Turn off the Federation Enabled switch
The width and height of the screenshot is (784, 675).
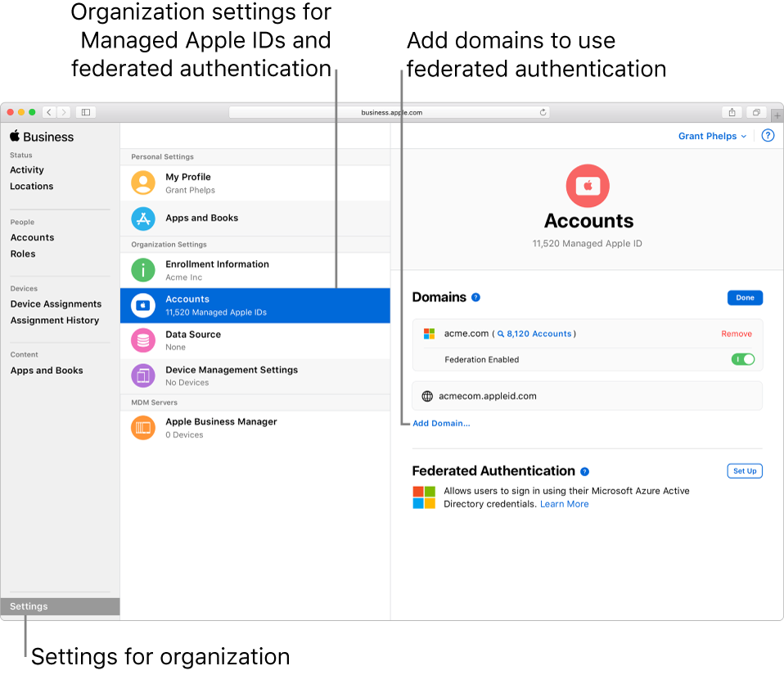click(743, 359)
